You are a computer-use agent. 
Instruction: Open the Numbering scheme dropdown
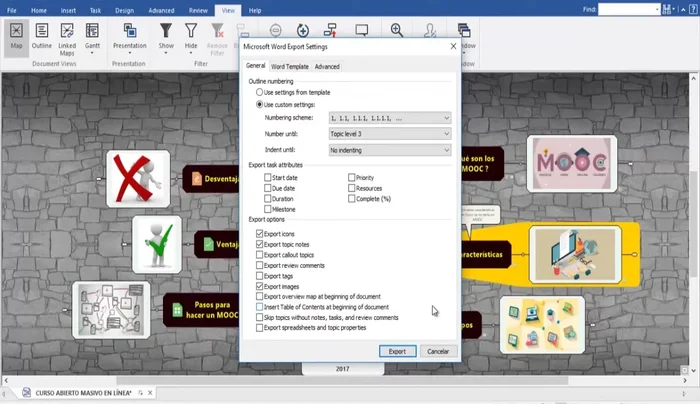click(389, 118)
